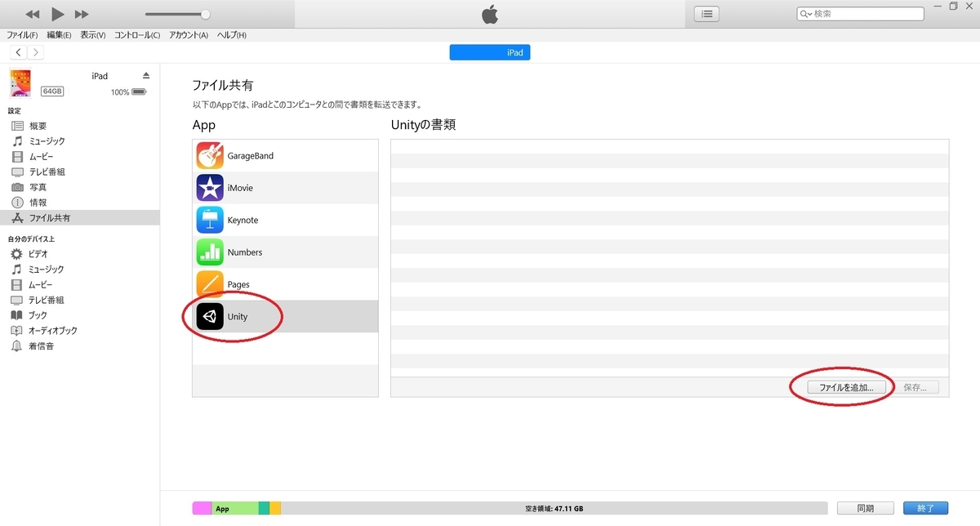Click the 100% battery indicator

point(129,92)
